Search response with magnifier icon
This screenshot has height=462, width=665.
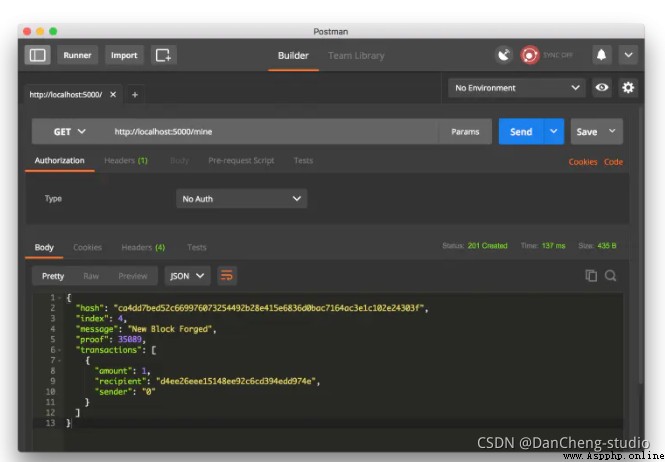click(x=611, y=276)
